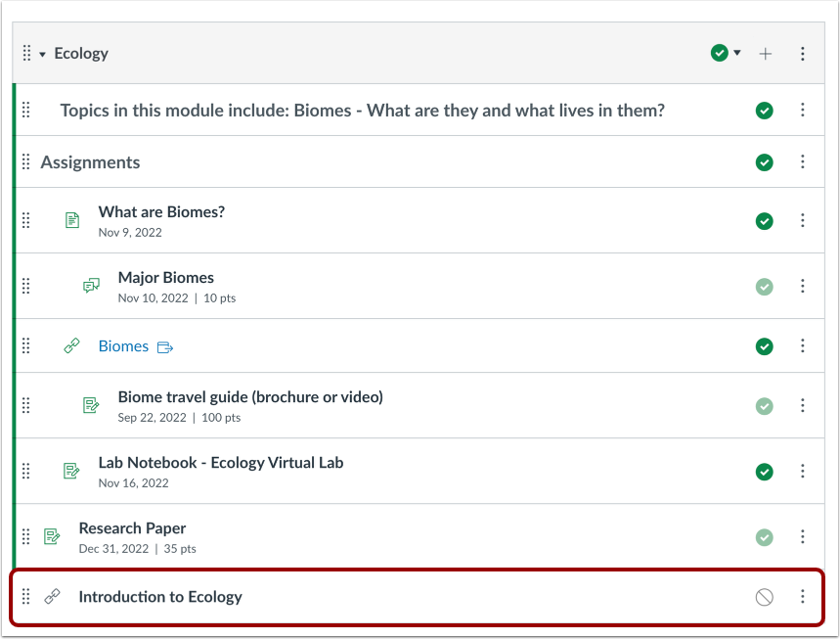
Task: Click the link icon beside Introduction to Ecology
Action: pos(53,597)
